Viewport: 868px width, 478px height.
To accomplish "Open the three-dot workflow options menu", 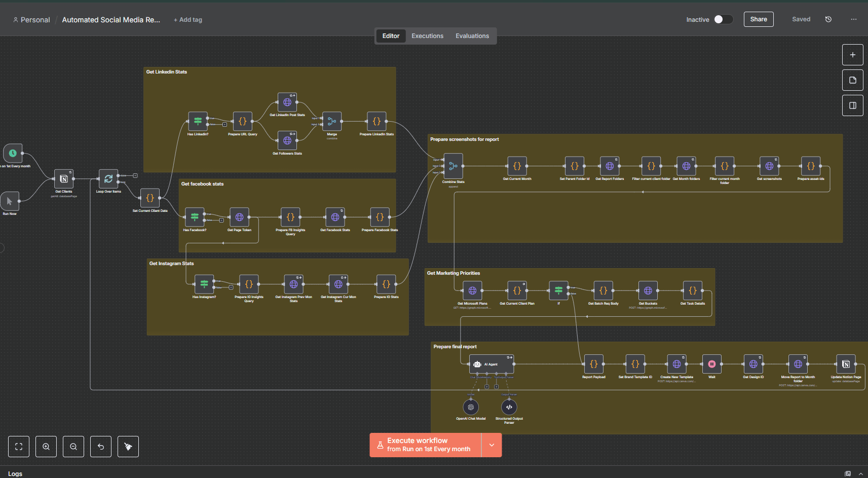I will [x=854, y=19].
